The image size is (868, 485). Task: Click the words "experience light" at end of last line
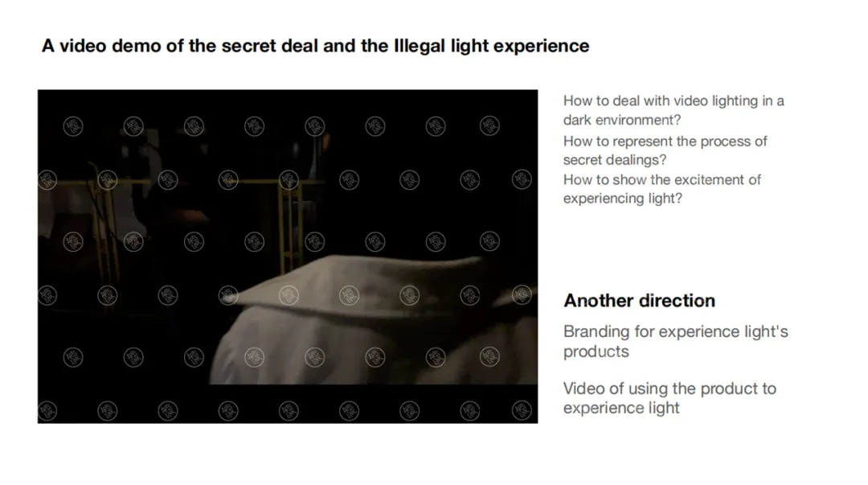point(621,408)
